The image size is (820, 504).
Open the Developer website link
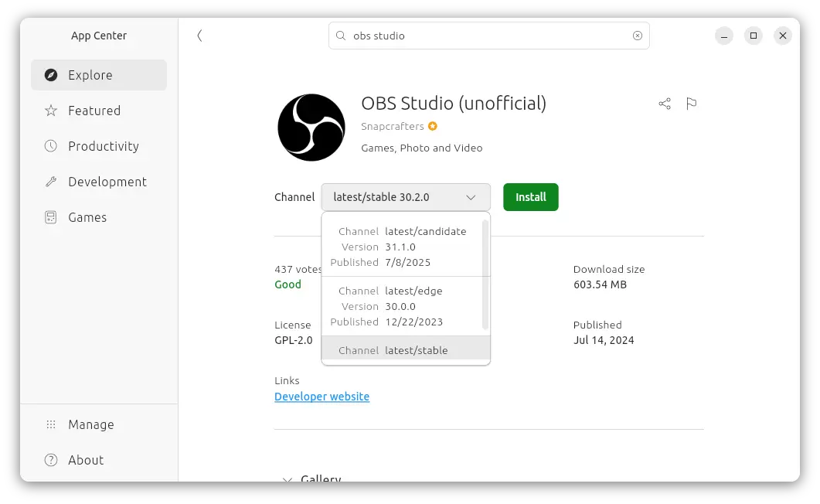(x=322, y=397)
